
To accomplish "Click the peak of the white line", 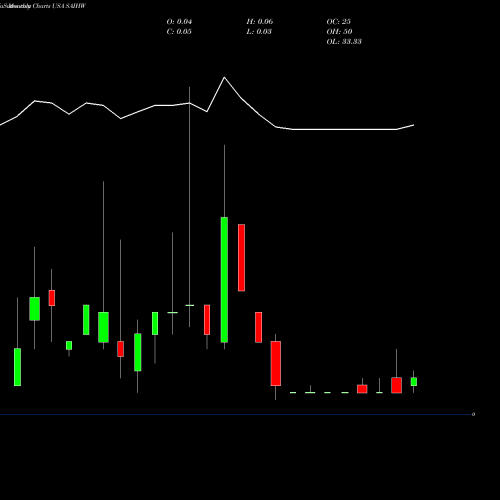I will [x=224, y=78].
